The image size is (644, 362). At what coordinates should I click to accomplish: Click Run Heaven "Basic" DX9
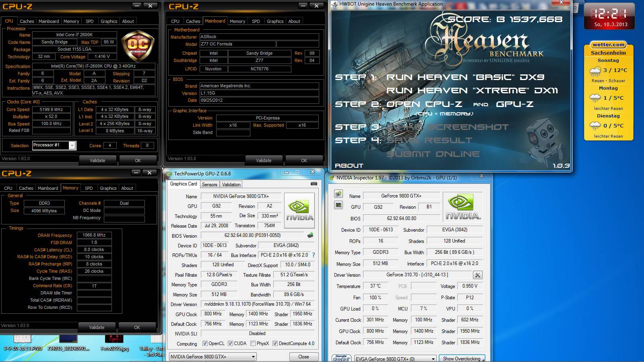pos(465,77)
